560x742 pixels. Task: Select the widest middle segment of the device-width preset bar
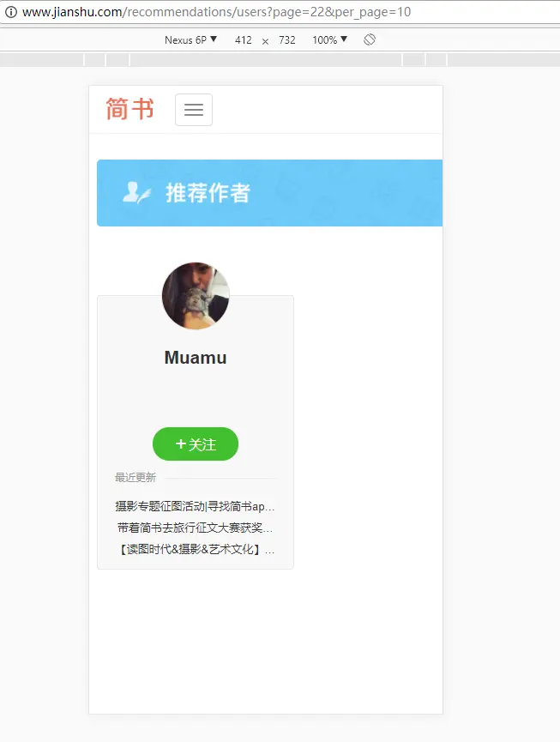point(266,60)
